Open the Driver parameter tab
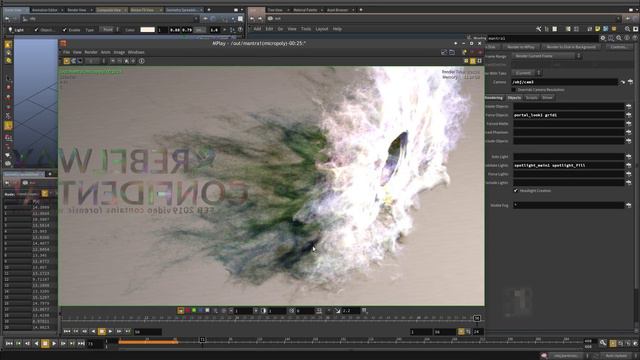Viewport: 640px width, 360px height. 547,98
